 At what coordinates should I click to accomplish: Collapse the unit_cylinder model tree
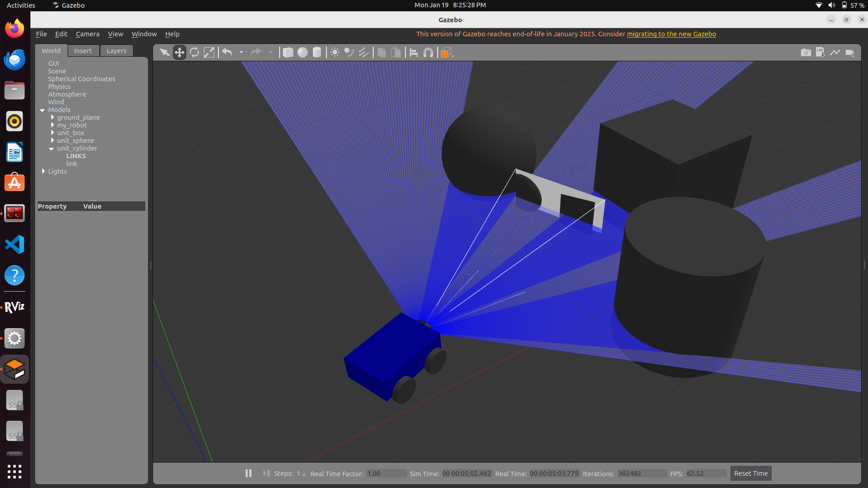[52, 149]
